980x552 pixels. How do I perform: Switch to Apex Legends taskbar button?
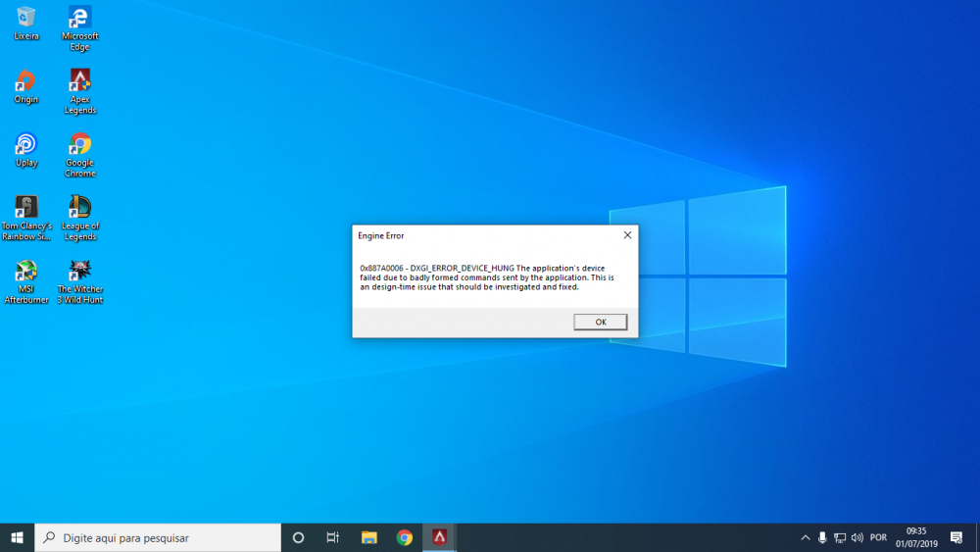(x=439, y=537)
